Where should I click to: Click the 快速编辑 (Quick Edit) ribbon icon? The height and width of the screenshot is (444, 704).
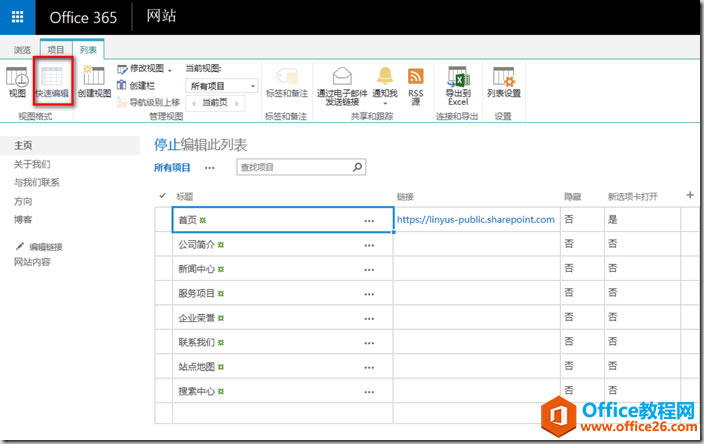(x=52, y=81)
